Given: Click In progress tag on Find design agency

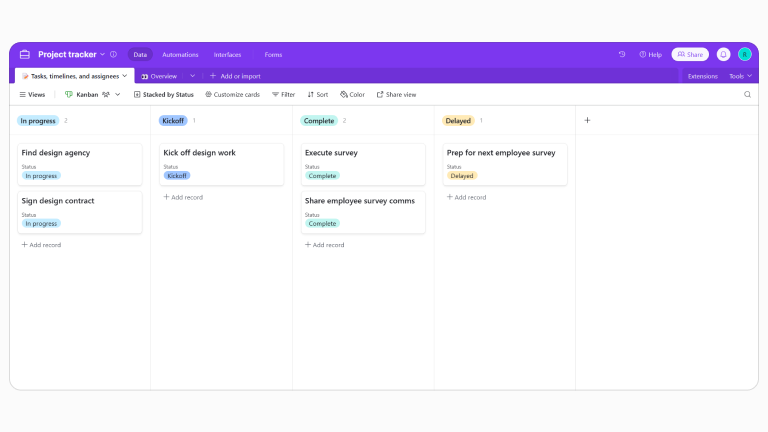Looking at the screenshot, I should click(x=41, y=176).
